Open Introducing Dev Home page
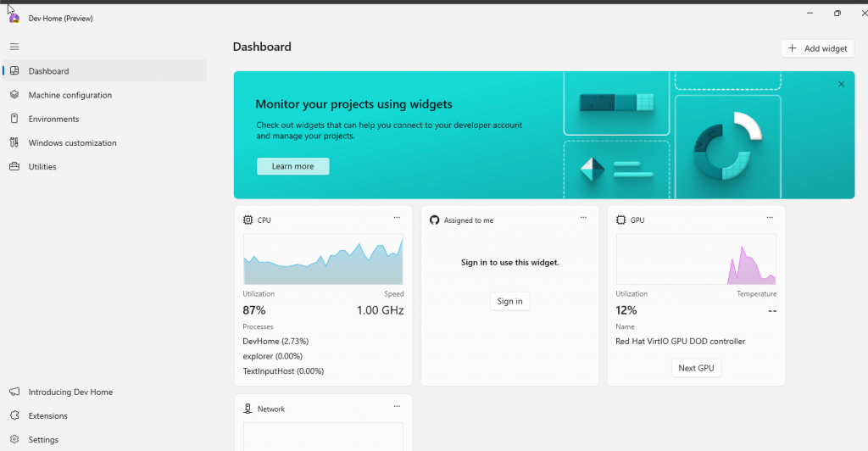Screen dimensions: 868x451 click(105, 392)
